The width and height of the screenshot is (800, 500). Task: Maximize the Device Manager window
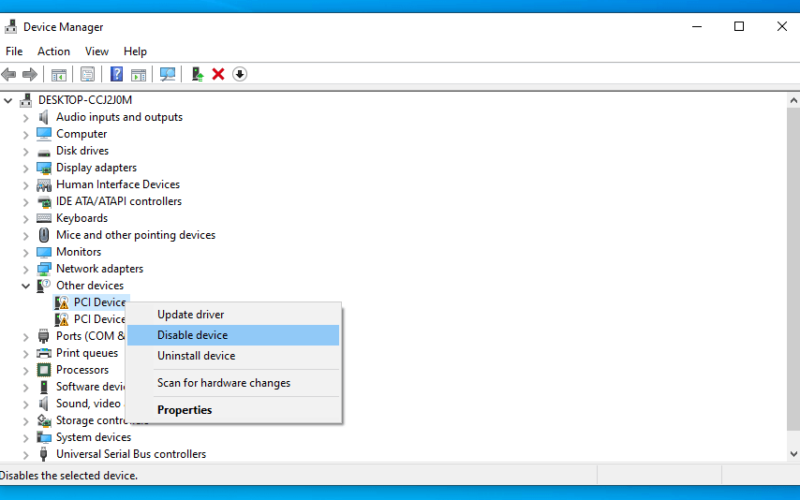tap(739, 27)
